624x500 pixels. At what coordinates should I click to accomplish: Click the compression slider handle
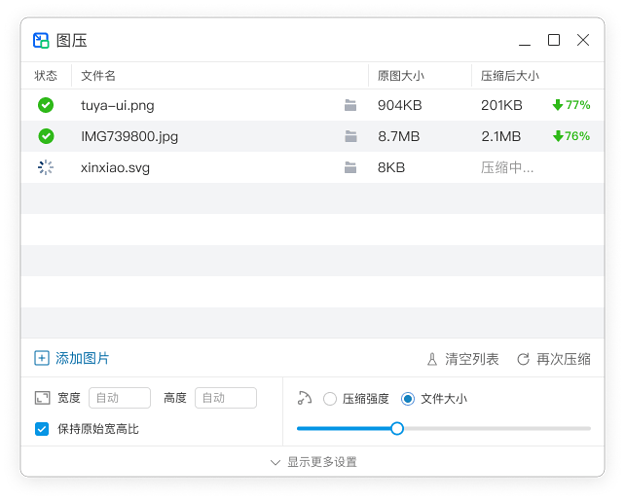397,428
